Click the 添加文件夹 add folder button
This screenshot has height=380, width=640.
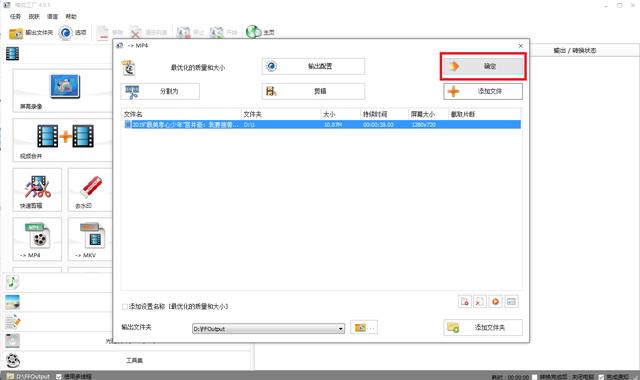pyautogui.click(x=483, y=327)
